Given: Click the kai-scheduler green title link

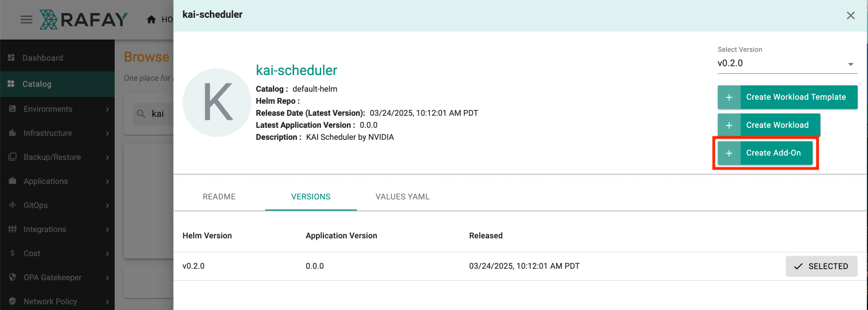Looking at the screenshot, I should pyautogui.click(x=296, y=70).
